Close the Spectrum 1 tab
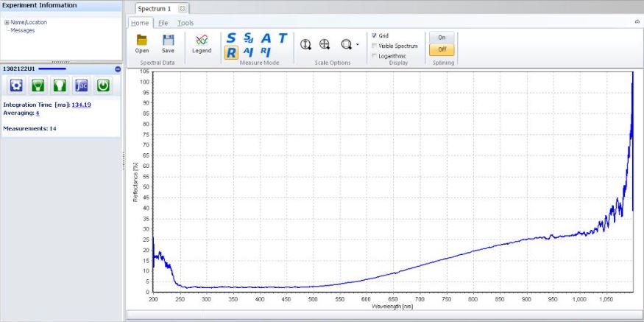The image size is (644, 322). [x=183, y=9]
